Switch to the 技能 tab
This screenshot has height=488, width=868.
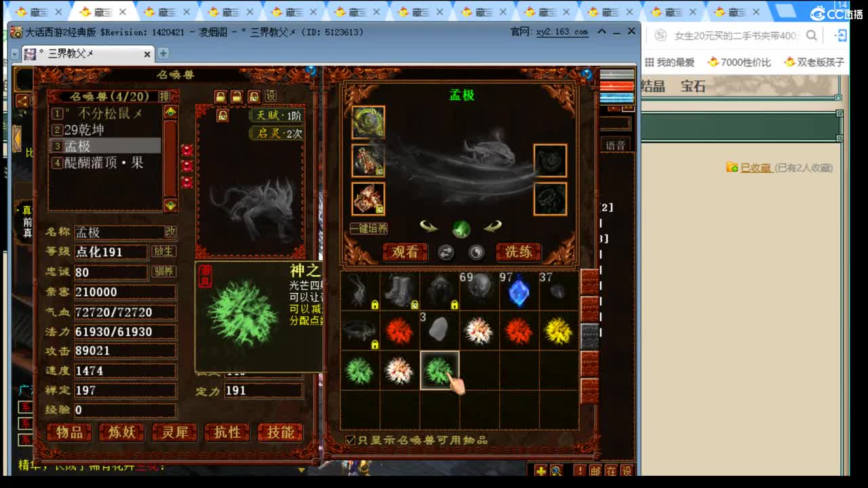(x=280, y=432)
